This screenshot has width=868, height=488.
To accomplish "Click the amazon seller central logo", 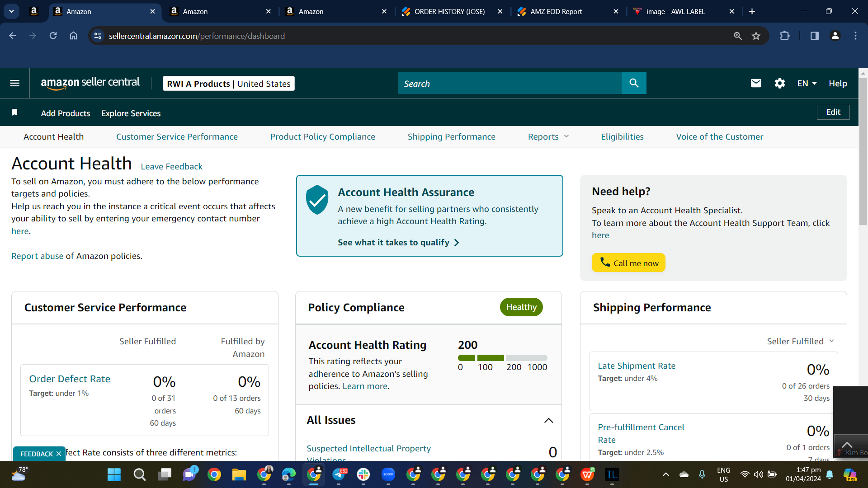I will [90, 83].
